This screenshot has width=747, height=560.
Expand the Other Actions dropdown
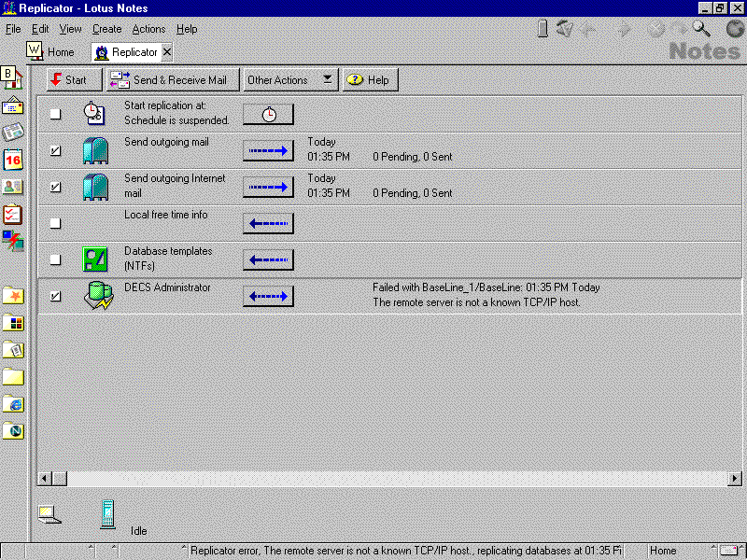point(289,80)
